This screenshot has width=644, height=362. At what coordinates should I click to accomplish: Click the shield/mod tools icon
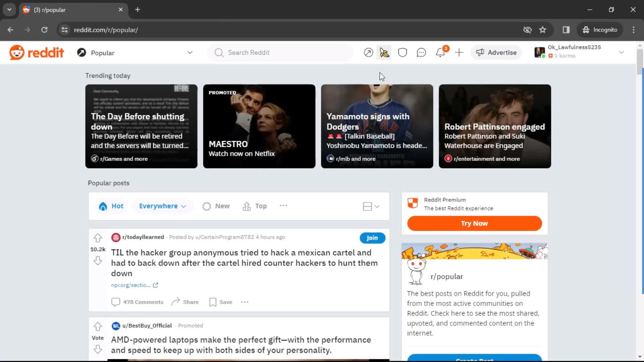click(x=402, y=52)
